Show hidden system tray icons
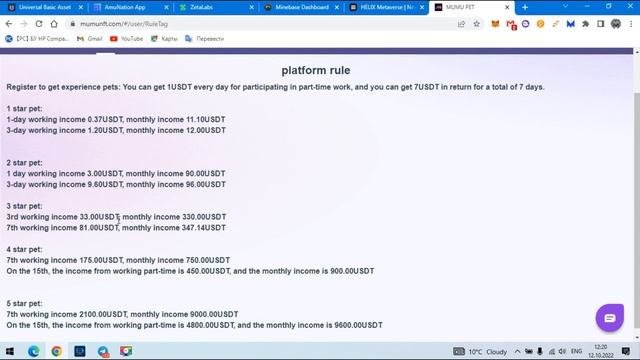Viewport: 640px width, 360px height. pos(517,351)
